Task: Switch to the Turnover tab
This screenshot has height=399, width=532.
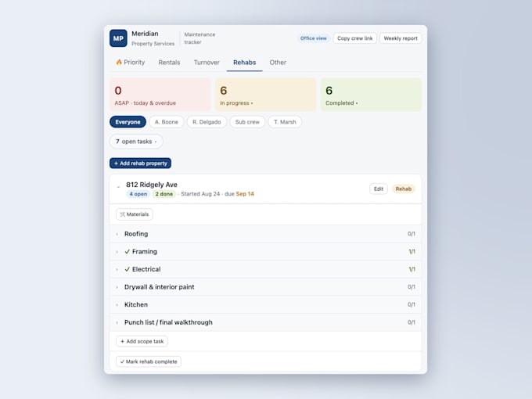Action: pos(207,63)
